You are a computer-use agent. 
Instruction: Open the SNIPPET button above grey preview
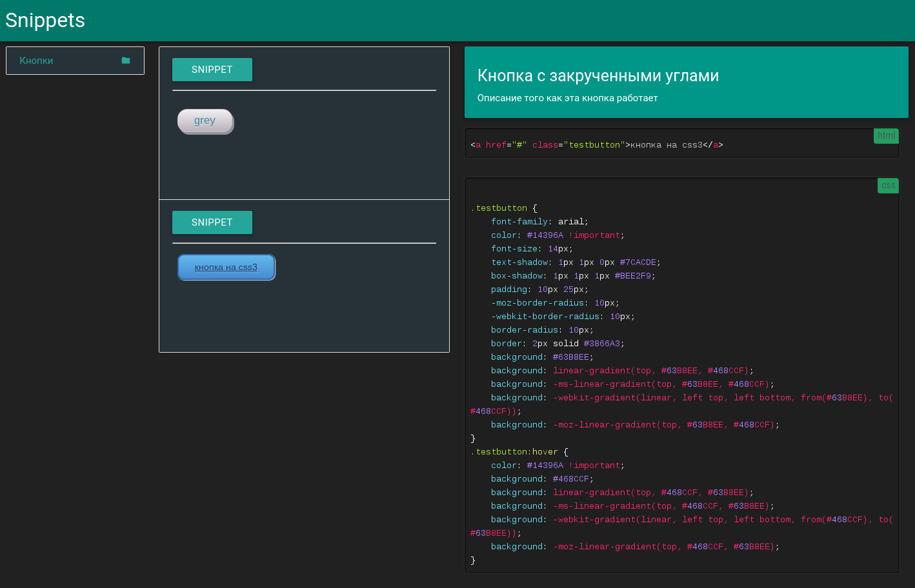coord(212,70)
